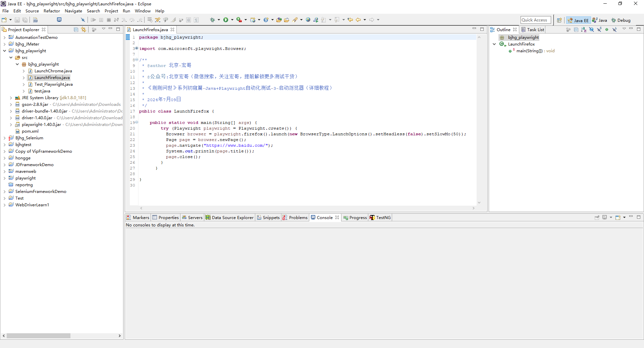Minimize the Project Explorer panel
Viewport: 644px width, 348px height.
point(110,29)
